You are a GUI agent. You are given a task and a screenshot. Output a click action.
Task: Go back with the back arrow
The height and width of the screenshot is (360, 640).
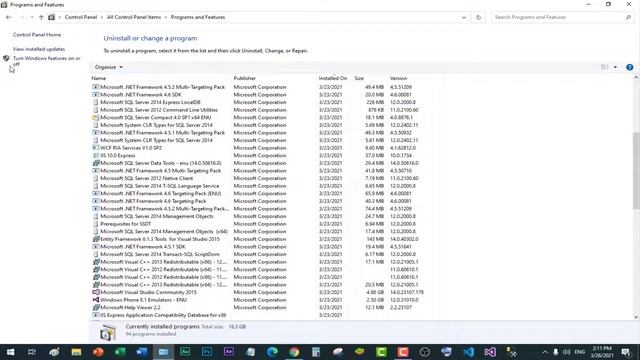9,17
